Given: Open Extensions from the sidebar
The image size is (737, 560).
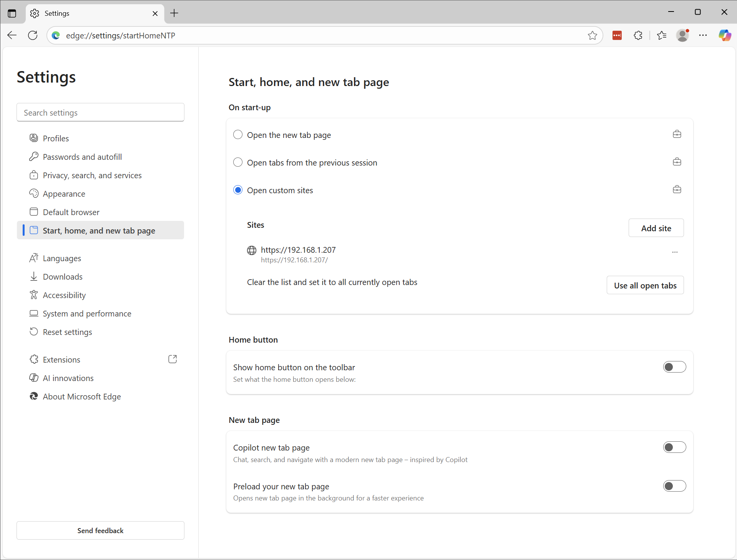Looking at the screenshot, I should click(x=100, y=360).
